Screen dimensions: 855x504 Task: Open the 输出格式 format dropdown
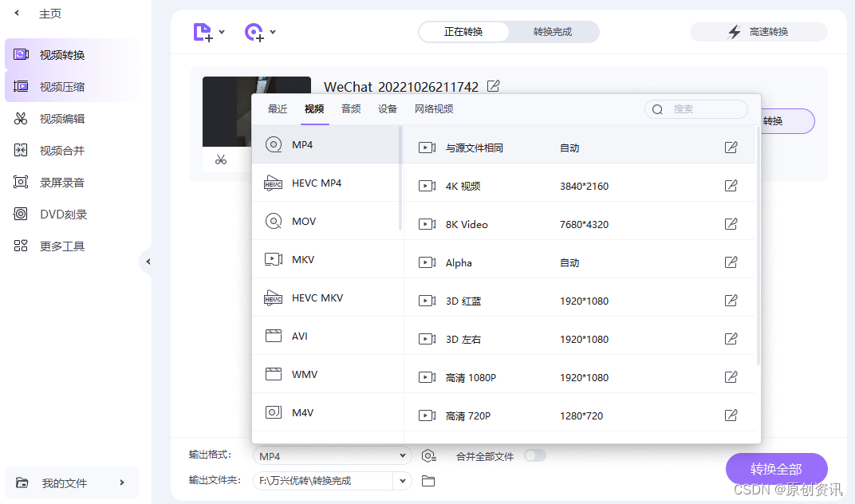click(332, 455)
